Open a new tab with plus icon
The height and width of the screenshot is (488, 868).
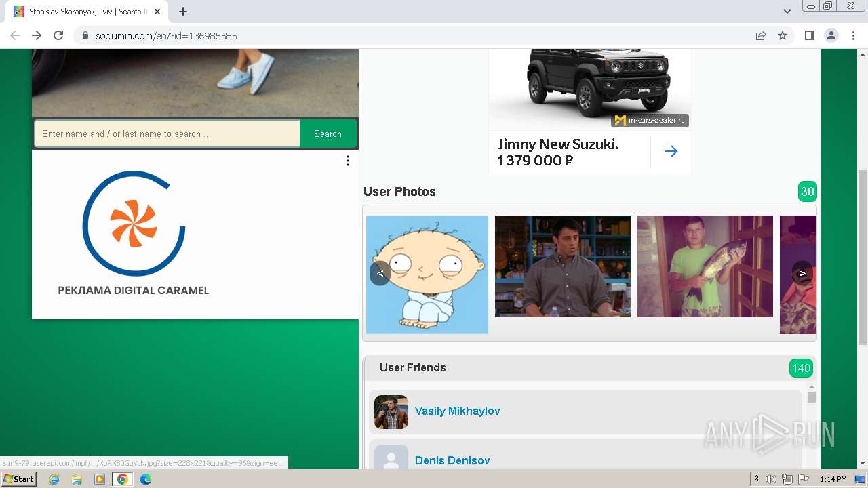(183, 12)
